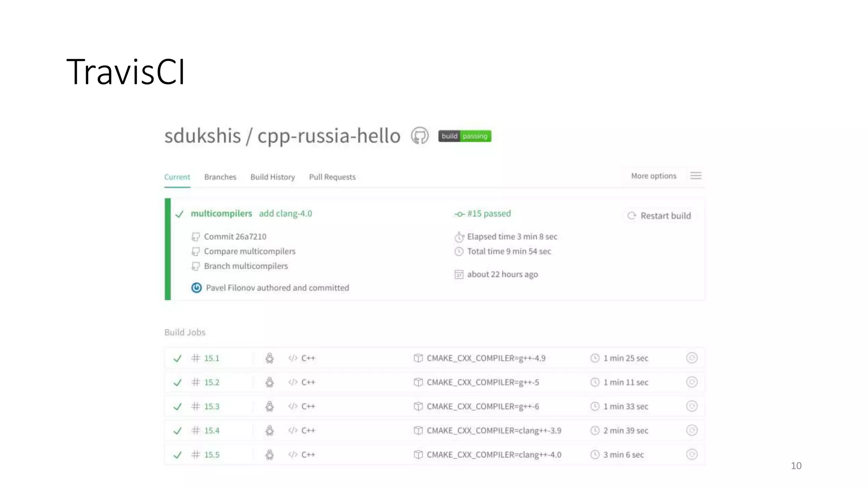
Task: Click the icon beside Branch multicompilers
Action: (x=195, y=266)
